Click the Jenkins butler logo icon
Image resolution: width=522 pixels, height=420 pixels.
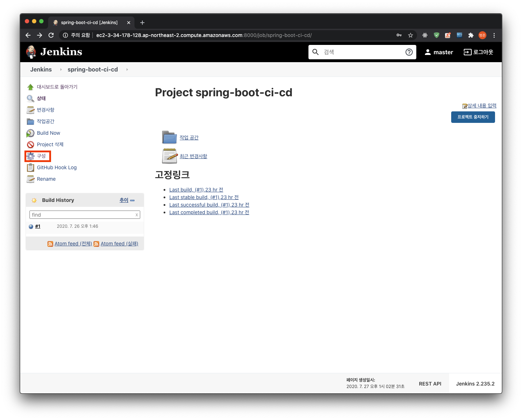click(x=31, y=52)
